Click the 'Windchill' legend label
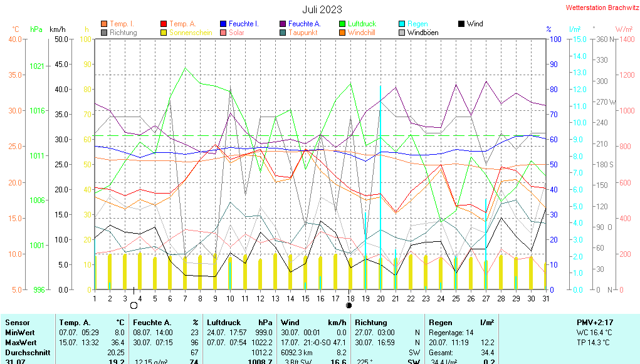 (362, 33)
